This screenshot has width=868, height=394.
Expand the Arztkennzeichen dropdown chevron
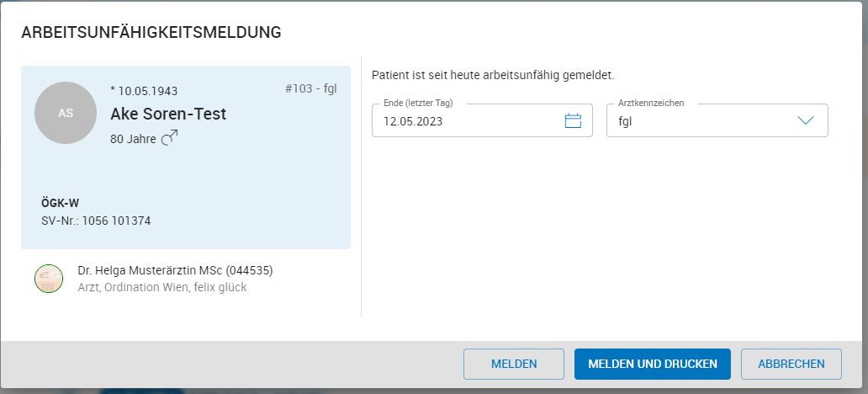[806, 120]
